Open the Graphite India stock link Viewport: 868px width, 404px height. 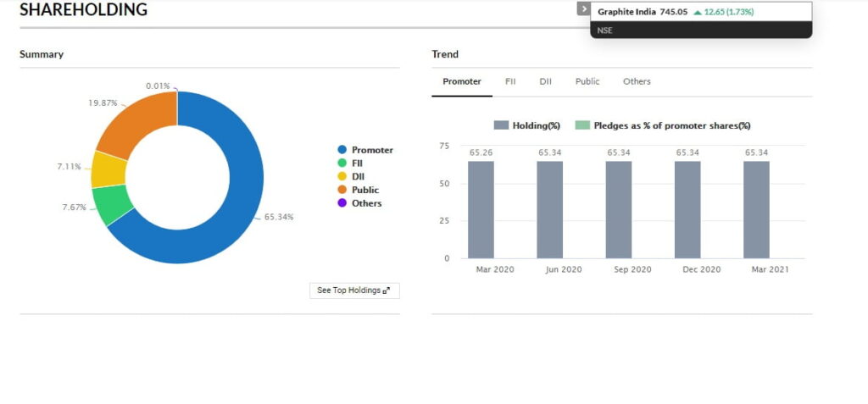click(x=626, y=12)
